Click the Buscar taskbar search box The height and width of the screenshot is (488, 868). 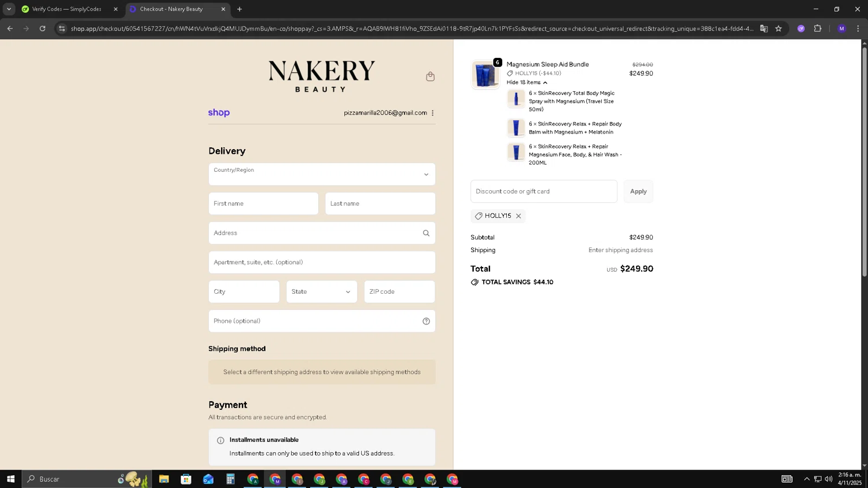pos(87,479)
